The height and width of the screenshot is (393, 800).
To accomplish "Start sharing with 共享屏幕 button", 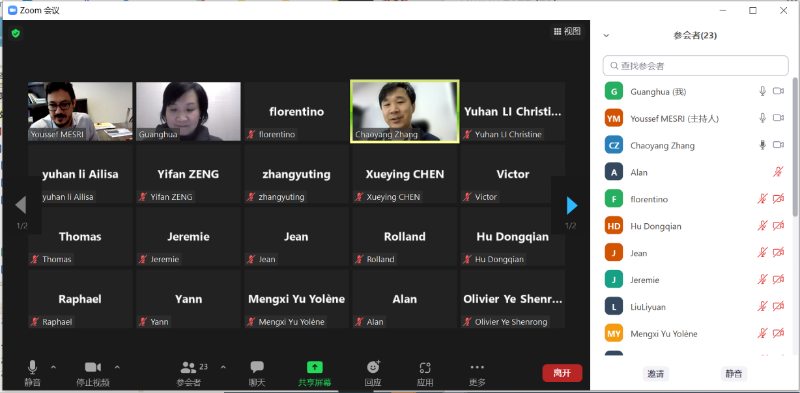I will click(x=315, y=373).
